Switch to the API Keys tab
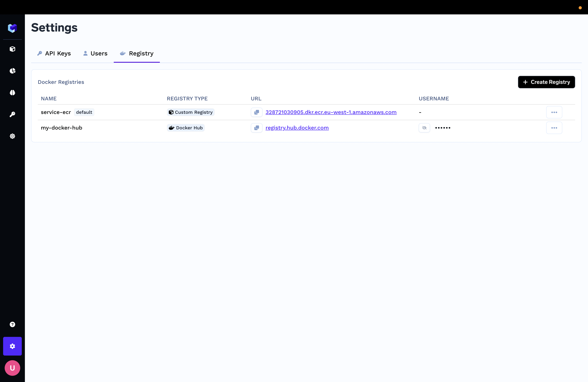This screenshot has height=382, width=588. click(x=54, y=53)
